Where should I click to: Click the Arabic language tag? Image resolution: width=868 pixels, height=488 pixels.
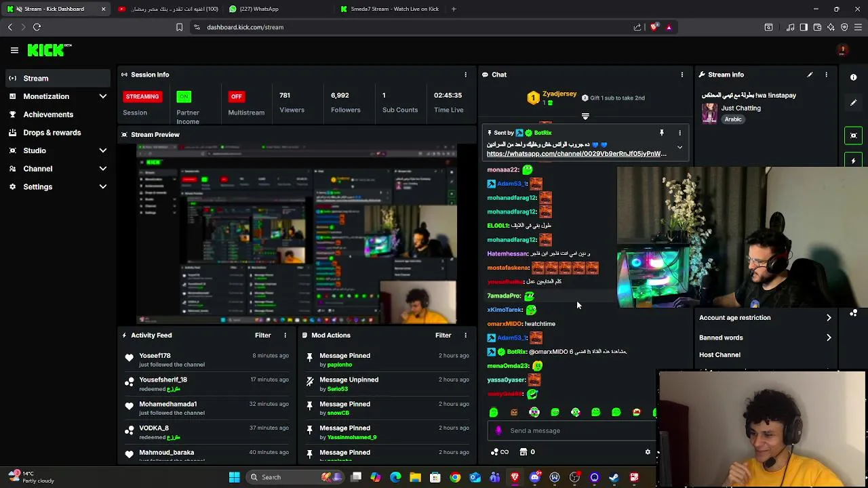coord(733,119)
